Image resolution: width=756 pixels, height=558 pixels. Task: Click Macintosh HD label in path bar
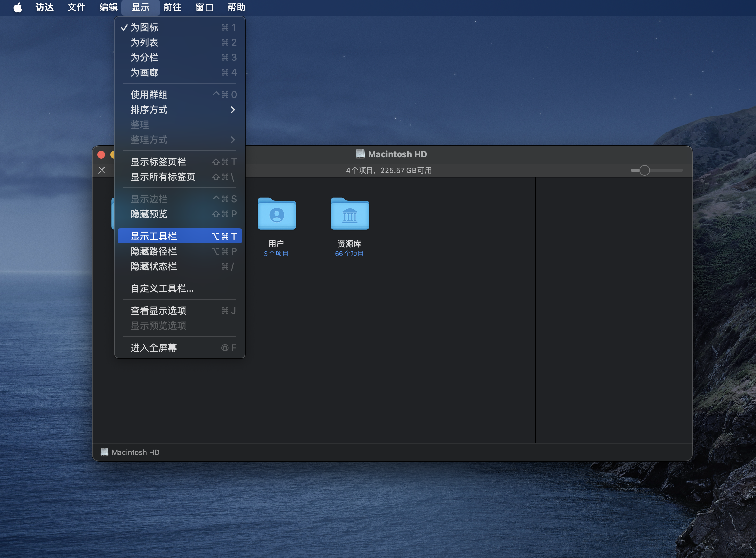click(x=135, y=452)
